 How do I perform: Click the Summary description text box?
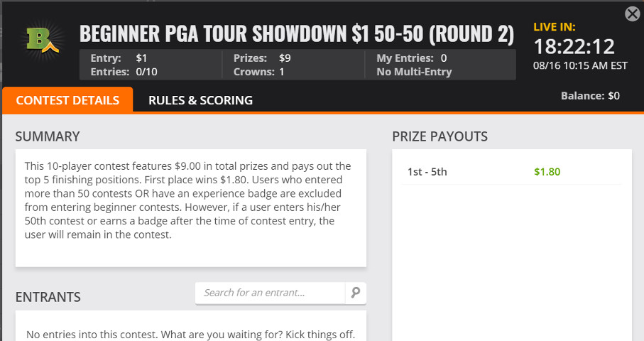(190, 208)
